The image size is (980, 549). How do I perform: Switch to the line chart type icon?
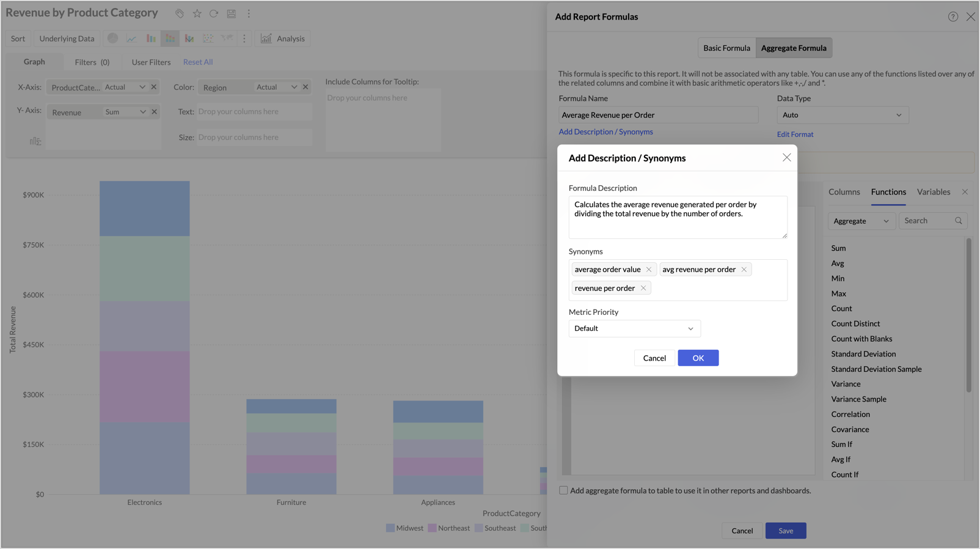click(131, 39)
